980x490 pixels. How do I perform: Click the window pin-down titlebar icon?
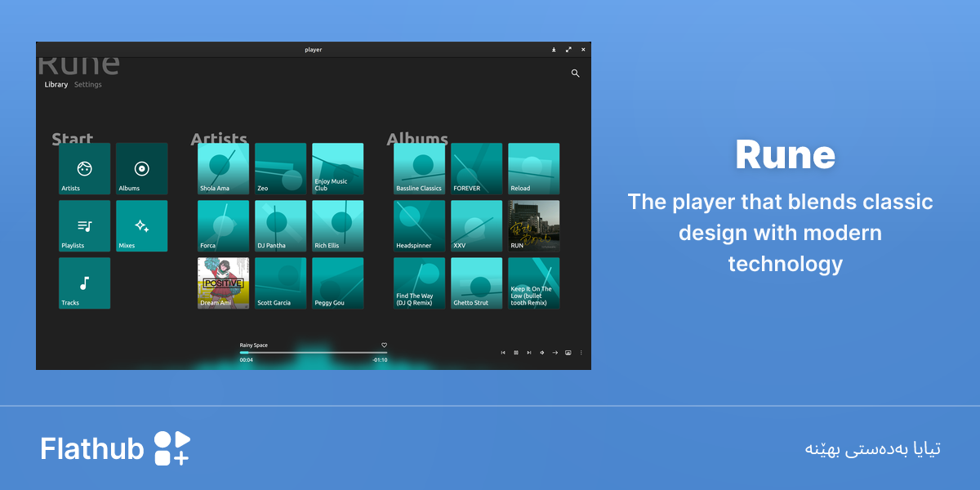coord(554,50)
